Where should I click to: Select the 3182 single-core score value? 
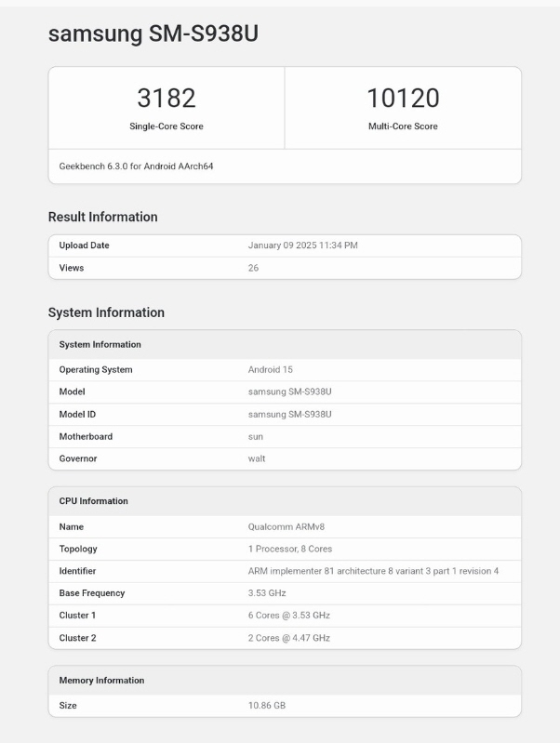[x=166, y=98]
